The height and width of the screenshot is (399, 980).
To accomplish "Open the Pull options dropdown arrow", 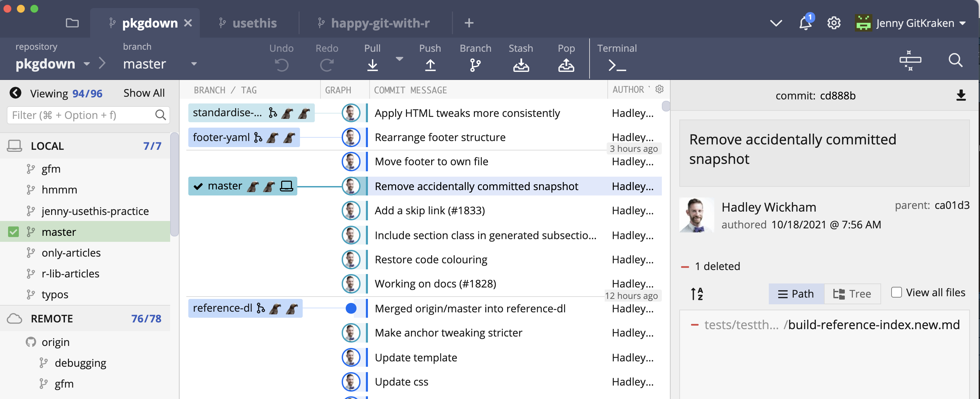I will (x=399, y=59).
